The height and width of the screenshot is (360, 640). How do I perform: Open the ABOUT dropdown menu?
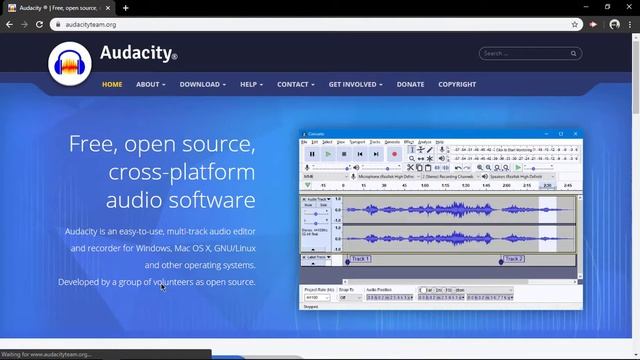[x=151, y=84]
